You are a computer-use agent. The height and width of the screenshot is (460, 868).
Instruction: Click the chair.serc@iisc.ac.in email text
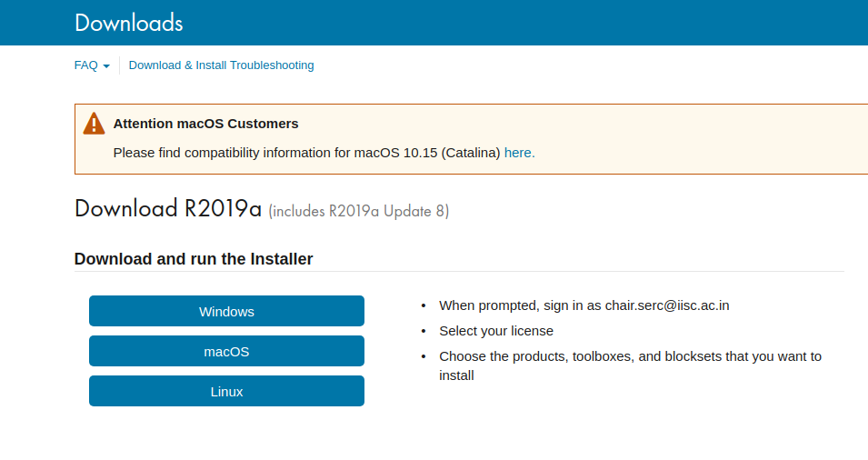click(667, 305)
